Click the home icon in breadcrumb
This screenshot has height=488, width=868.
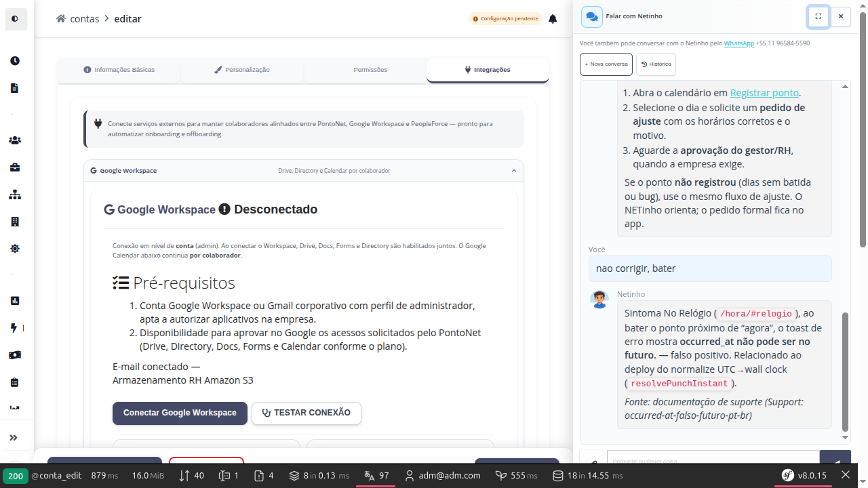pyautogui.click(x=61, y=19)
